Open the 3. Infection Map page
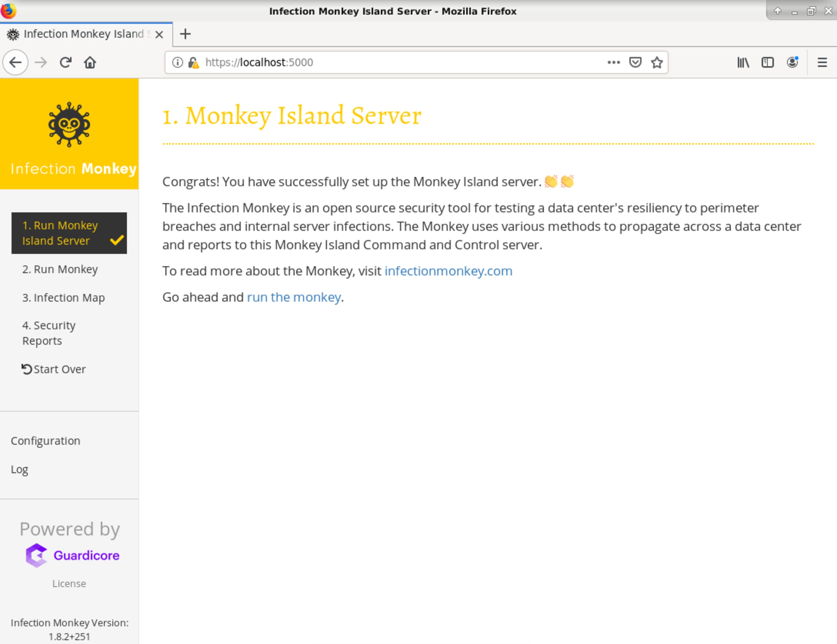The height and width of the screenshot is (644, 837). 64,297
